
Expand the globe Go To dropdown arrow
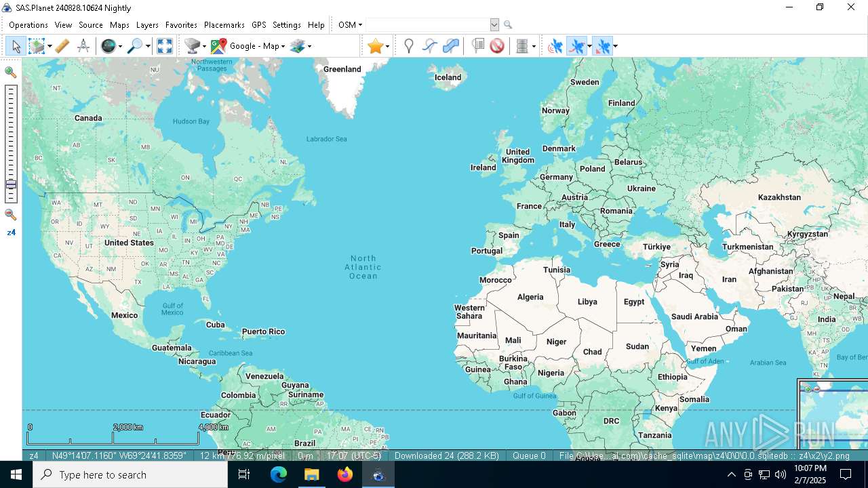tap(120, 46)
